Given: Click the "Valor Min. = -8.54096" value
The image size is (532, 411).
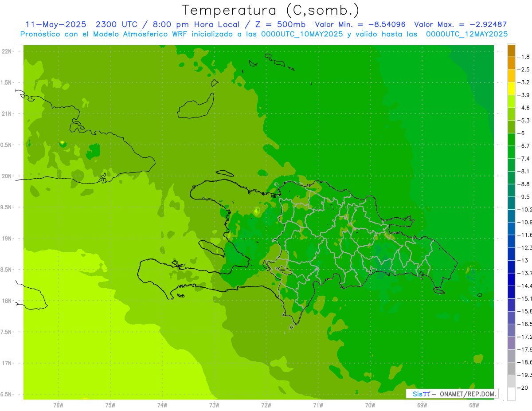Looking at the screenshot, I should (x=360, y=24).
